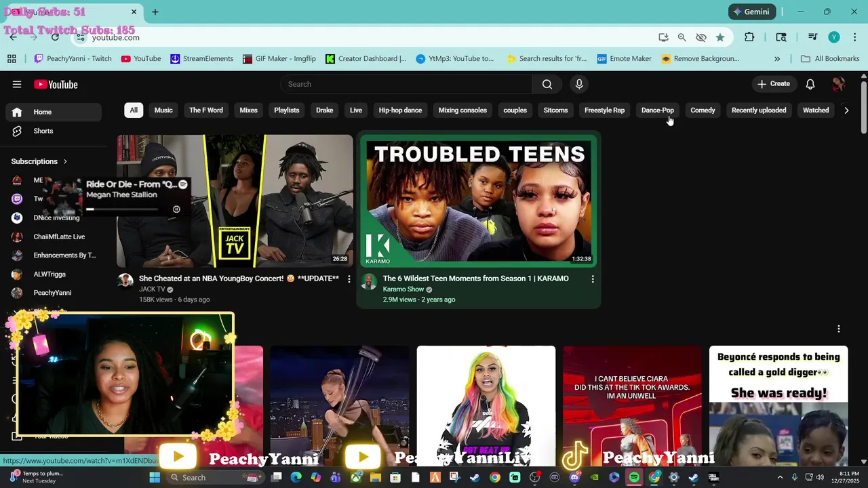
Task: Select the Watched filter chip
Action: pyautogui.click(x=816, y=110)
